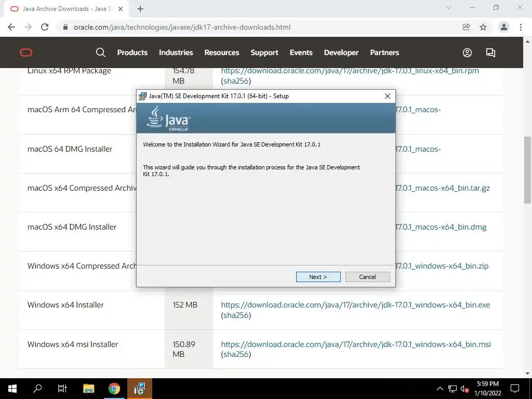Click the macos-x64_bin.dmg link

441,227
